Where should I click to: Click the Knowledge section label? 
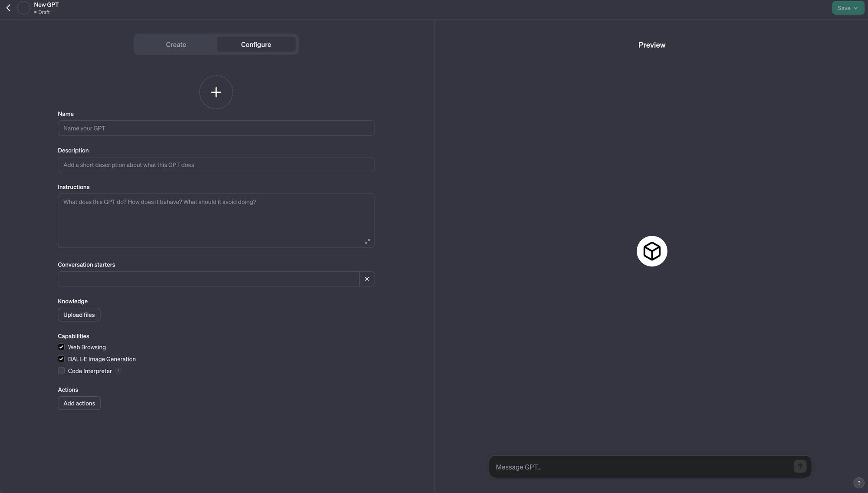[x=72, y=301]
